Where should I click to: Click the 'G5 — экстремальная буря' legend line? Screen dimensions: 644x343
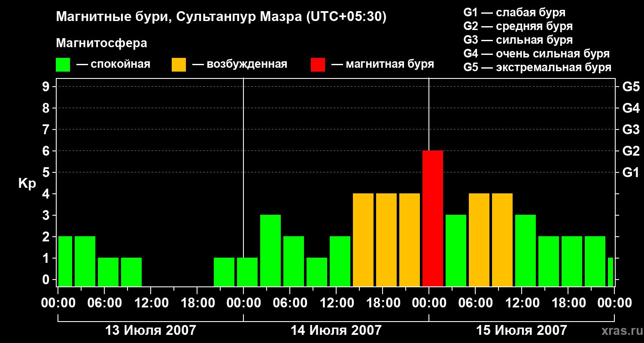click(538, 67)
